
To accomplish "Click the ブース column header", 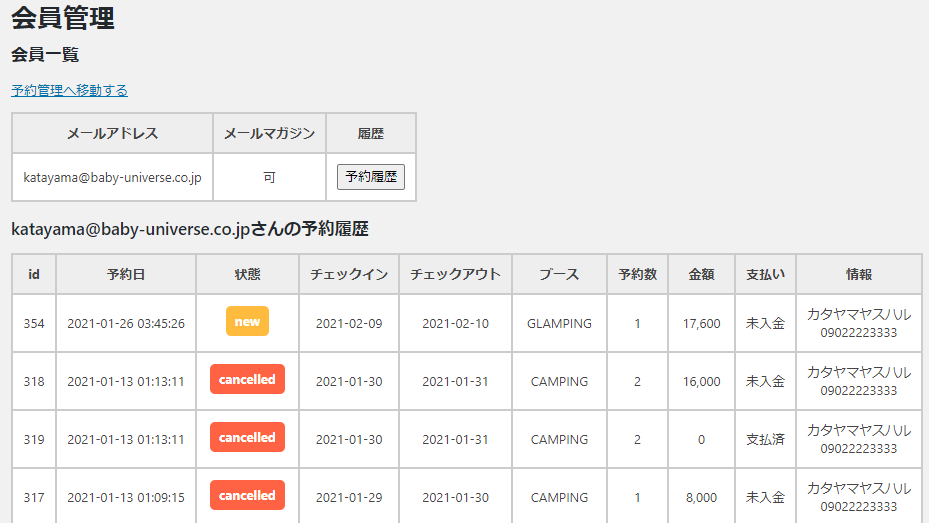I will 559,274.
